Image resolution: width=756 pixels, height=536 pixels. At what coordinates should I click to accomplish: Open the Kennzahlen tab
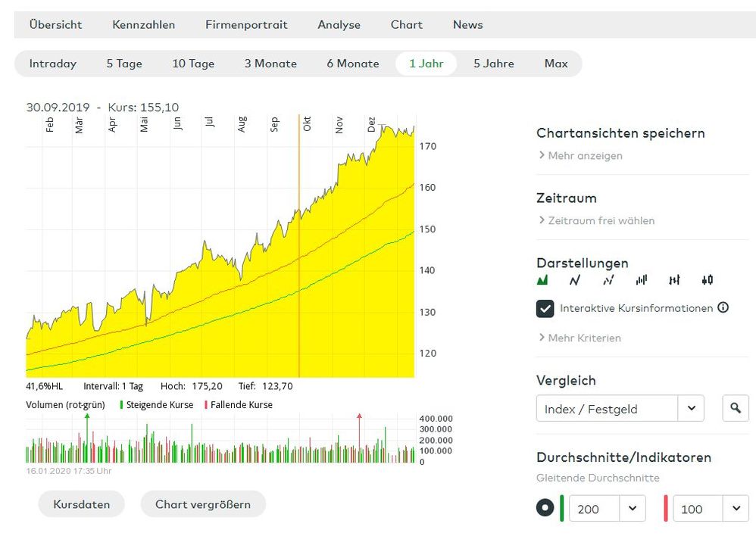144,24
